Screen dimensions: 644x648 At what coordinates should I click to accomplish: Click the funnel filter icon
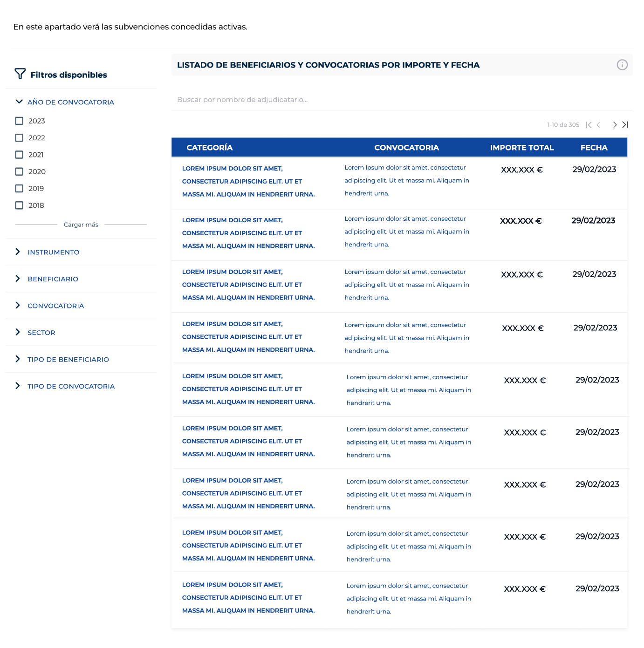(20, 74)
